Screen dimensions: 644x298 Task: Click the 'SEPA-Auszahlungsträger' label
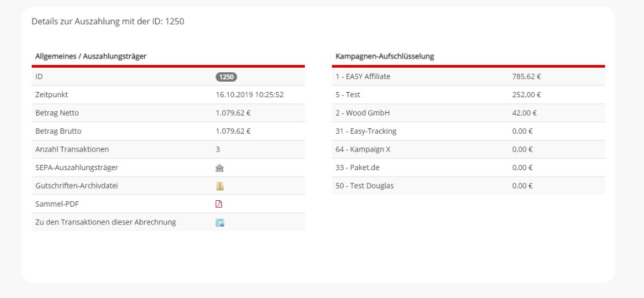(77, 168)
